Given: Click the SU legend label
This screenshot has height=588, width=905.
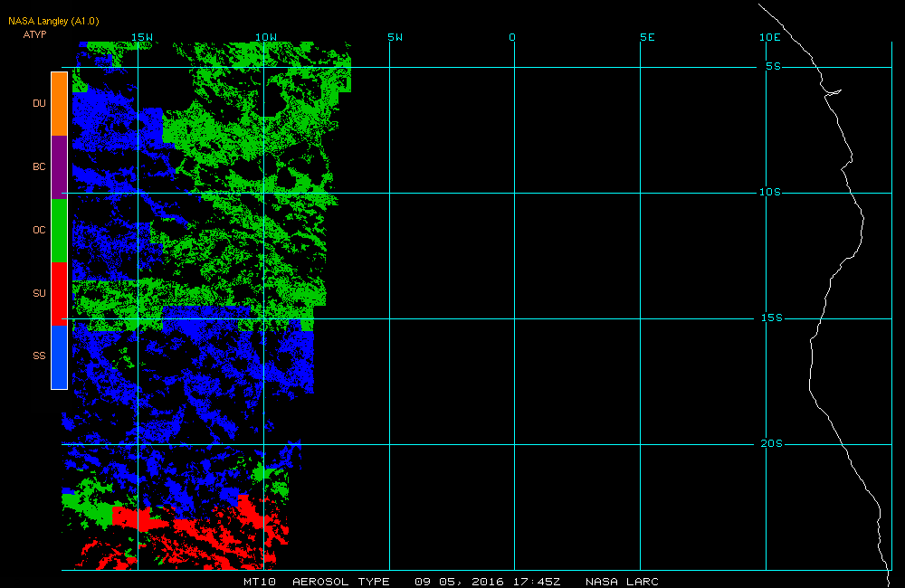Looking at the screenshot, I should (39, 293).
